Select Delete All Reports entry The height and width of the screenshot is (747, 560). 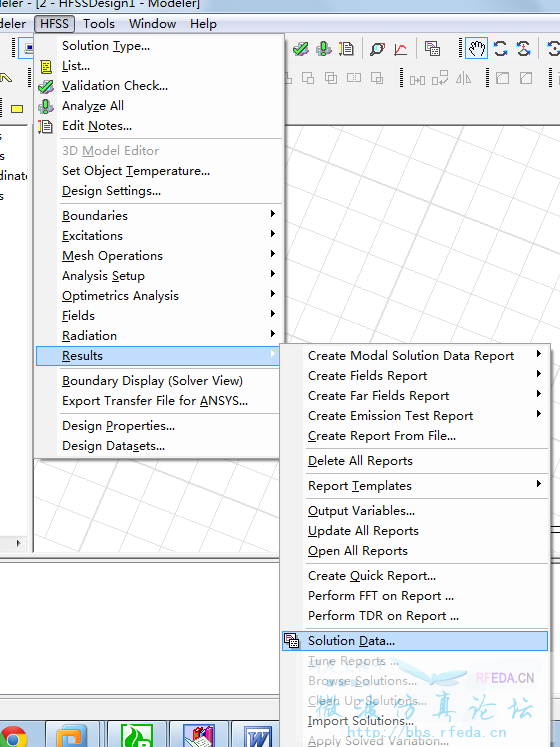point(415,461)
